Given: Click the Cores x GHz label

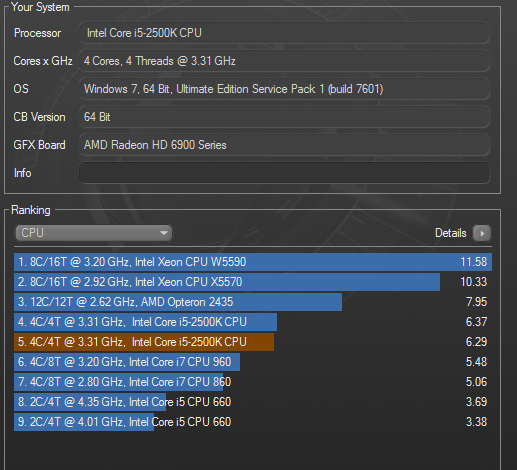Looking at the screenshot, I should coord(43,61).
